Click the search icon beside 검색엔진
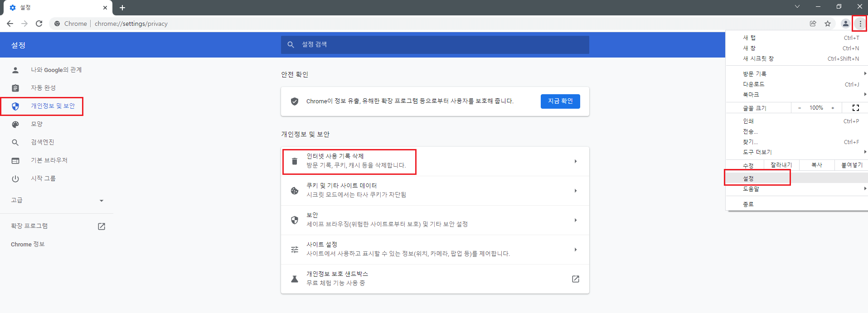 (15, 142)
